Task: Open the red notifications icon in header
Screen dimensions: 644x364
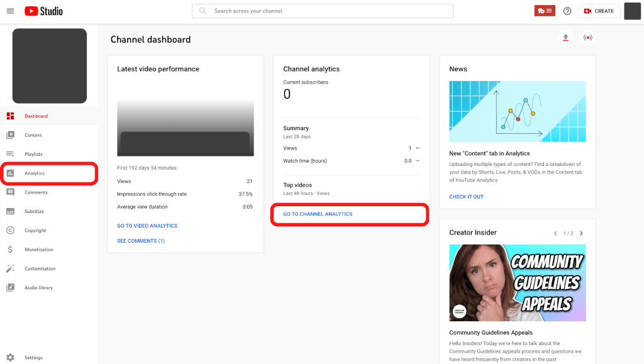Action: [545, 11]
